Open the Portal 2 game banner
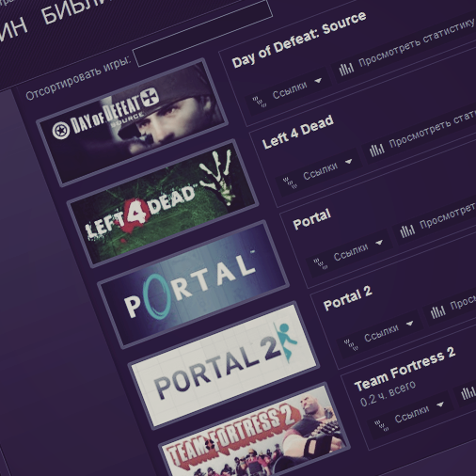This screenshot has height=476, width=476. click(224, 365)
